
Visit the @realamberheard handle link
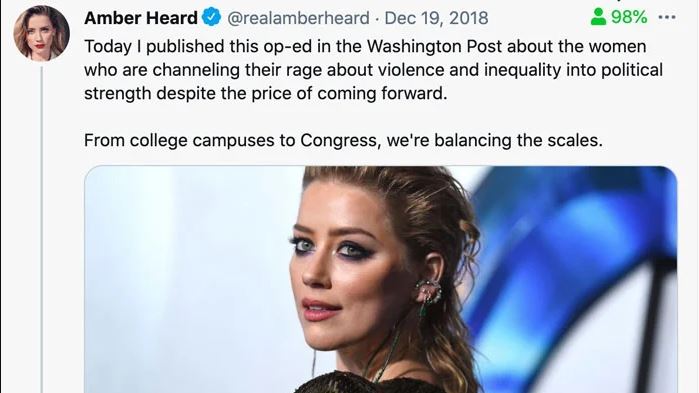(298, 18)
